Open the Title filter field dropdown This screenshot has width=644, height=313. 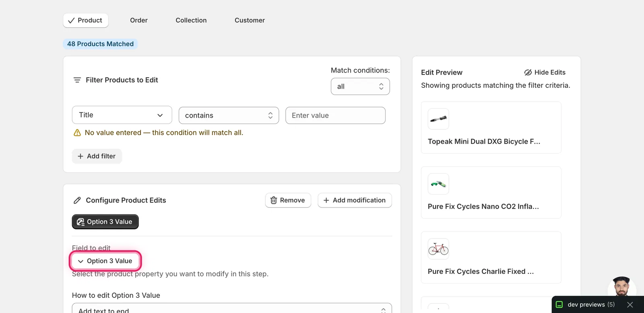click(122, 115)
